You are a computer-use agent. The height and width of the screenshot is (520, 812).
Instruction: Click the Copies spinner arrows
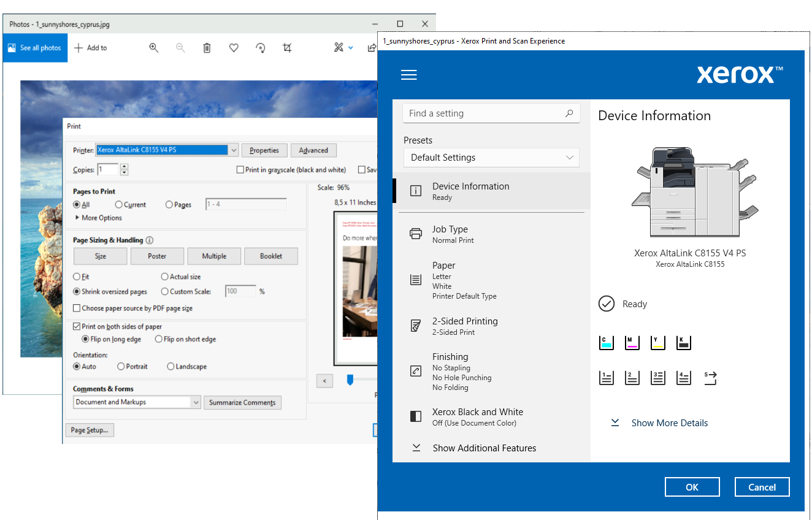click(124, 170)
